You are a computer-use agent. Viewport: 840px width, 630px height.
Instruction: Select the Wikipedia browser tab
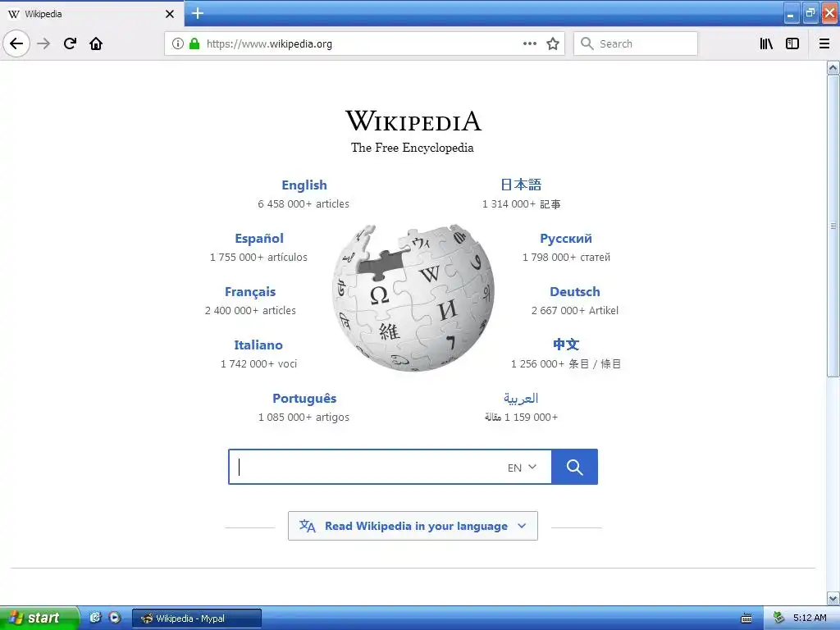click(92, 14)
